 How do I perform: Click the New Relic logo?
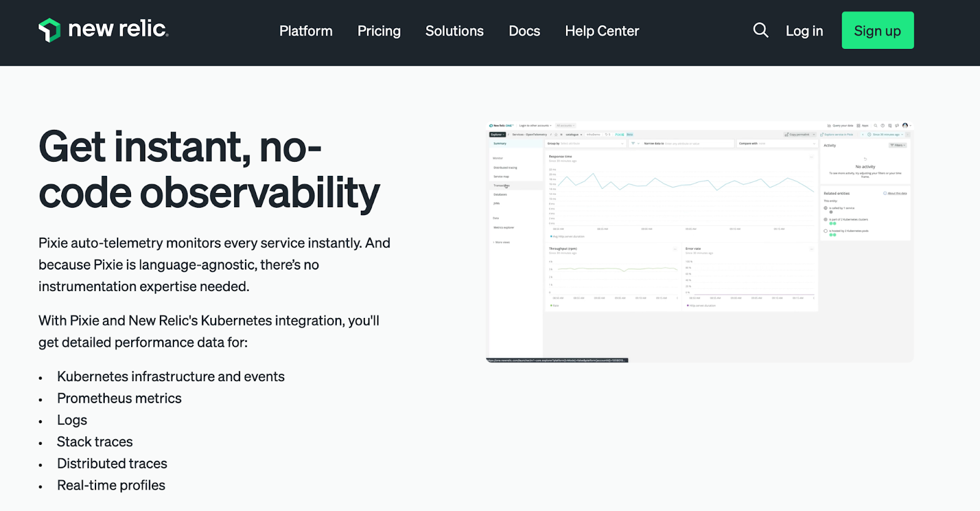click(x=104, y=30)
